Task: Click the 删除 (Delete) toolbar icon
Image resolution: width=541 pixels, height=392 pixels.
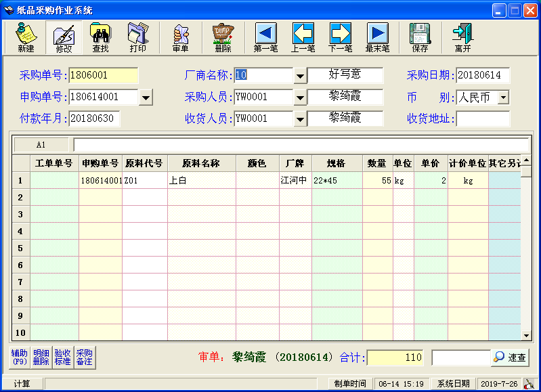Action: click(x=223, y=37)
